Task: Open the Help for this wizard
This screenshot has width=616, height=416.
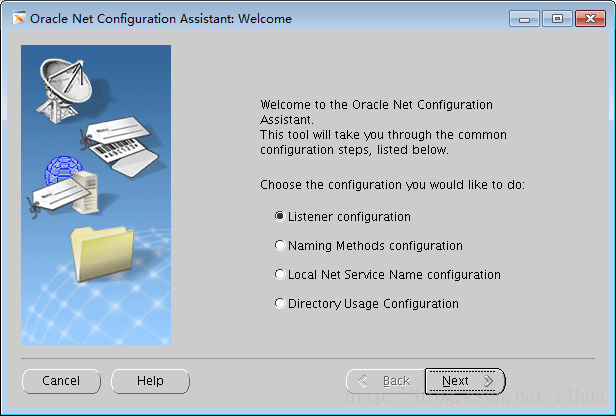Action: pos(150,381)
